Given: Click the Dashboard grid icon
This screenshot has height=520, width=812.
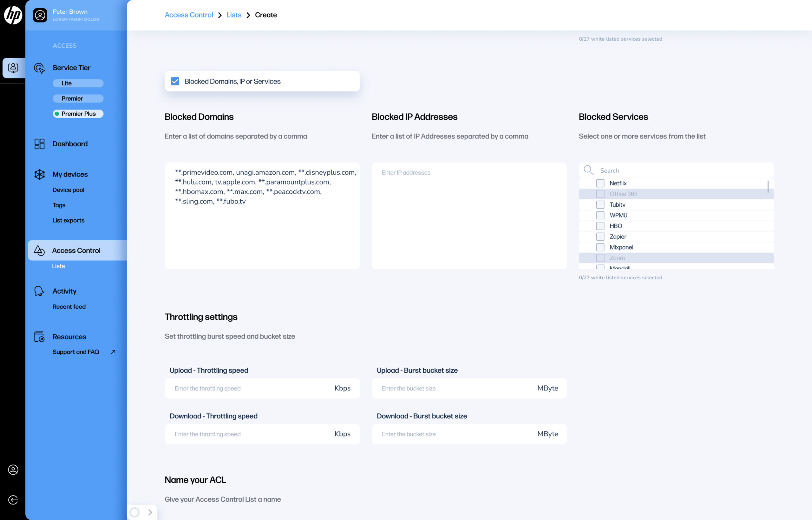Looking at the screenshot, I should (39, 144).
